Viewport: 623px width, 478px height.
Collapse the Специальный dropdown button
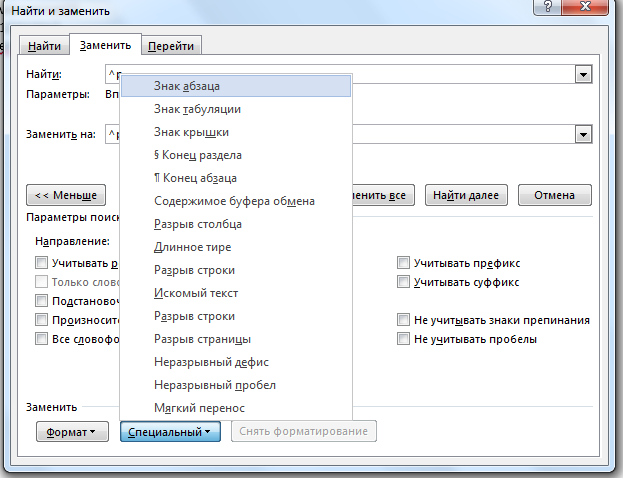169,432
